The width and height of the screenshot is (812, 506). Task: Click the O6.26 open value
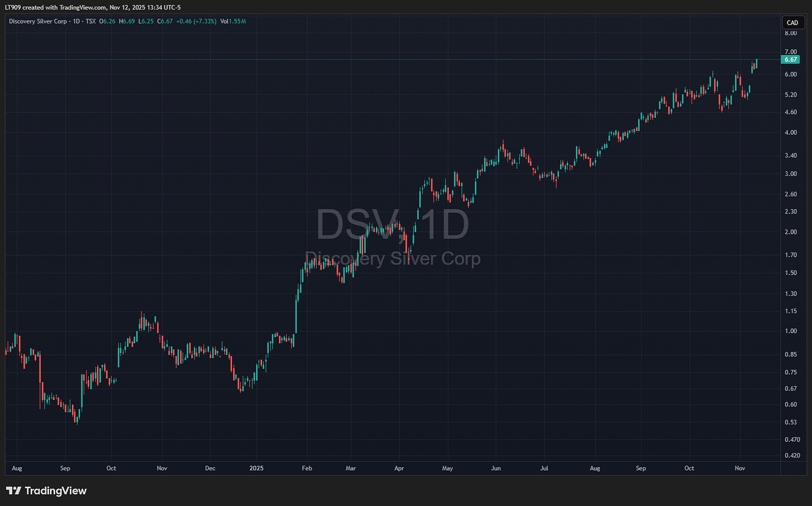108,21
